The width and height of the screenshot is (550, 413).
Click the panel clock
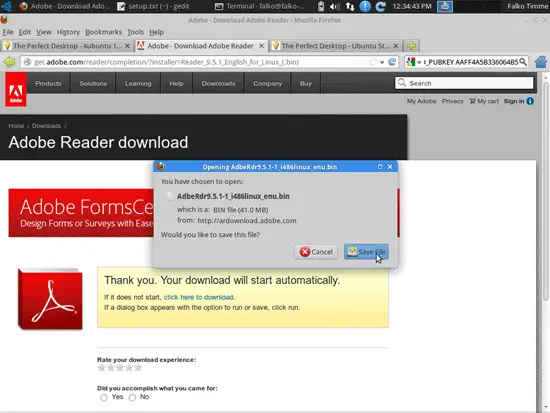[412, 6]
